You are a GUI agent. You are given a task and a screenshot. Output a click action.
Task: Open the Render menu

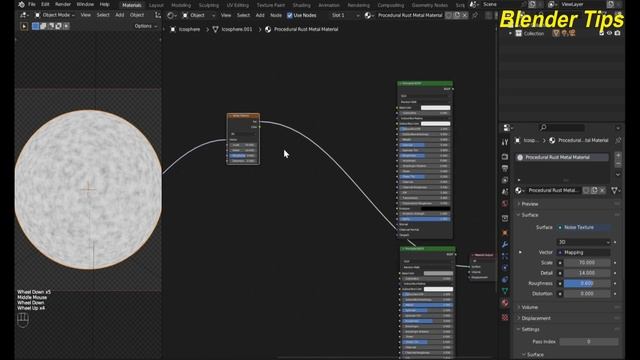click(x=63, y=4)
